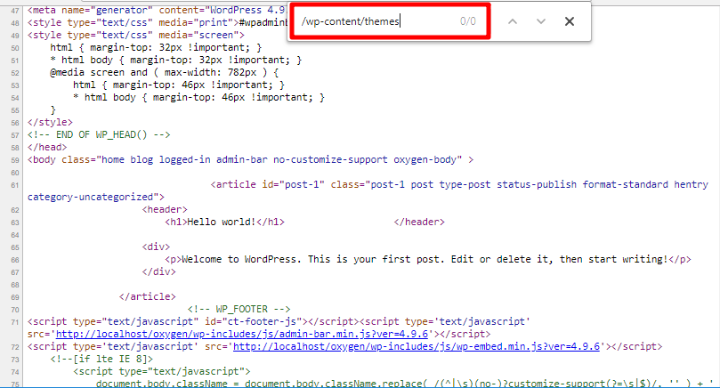
Task: Click the [if lte IE 8] comment
Action: tap(101, 359)
